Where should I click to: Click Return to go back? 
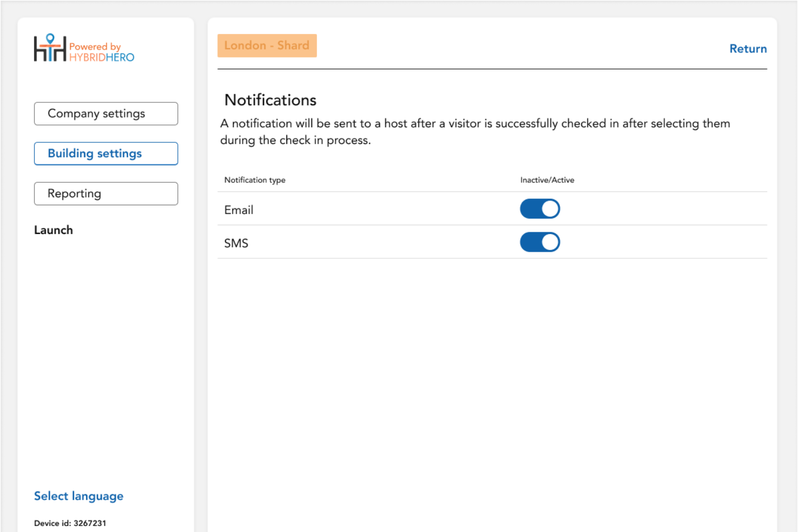tap(748, 49)
